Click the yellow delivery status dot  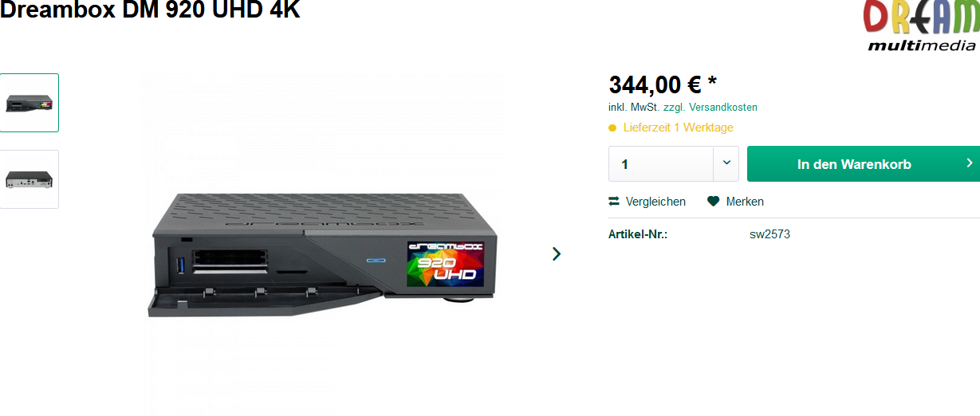tap(612, 128)
